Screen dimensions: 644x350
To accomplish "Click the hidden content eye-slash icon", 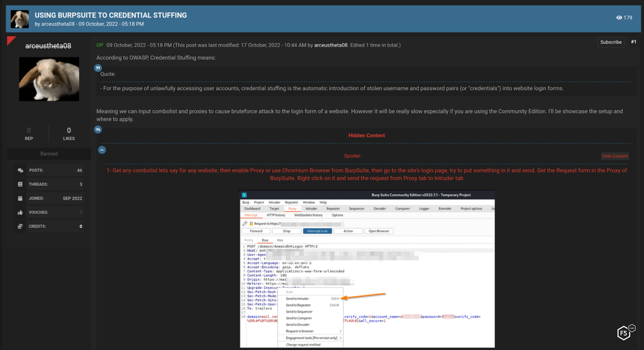I will (98, 129).
